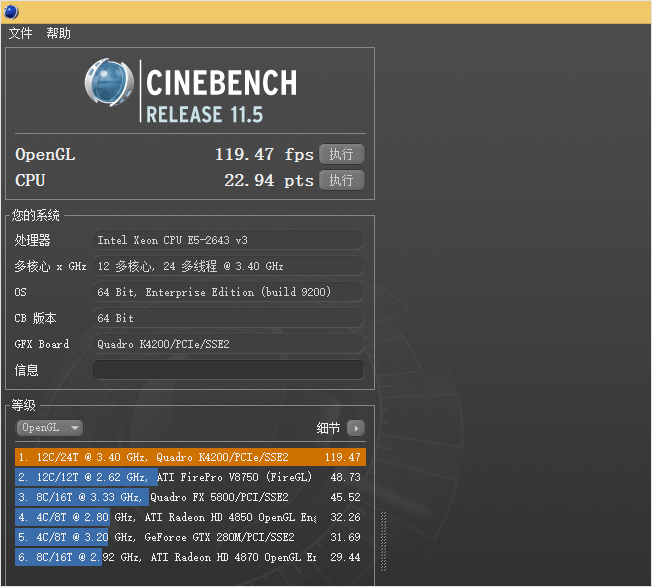Click the Cinebench app icon in title bar
This screenshot has height=587, width=652.
click(11, 12)
